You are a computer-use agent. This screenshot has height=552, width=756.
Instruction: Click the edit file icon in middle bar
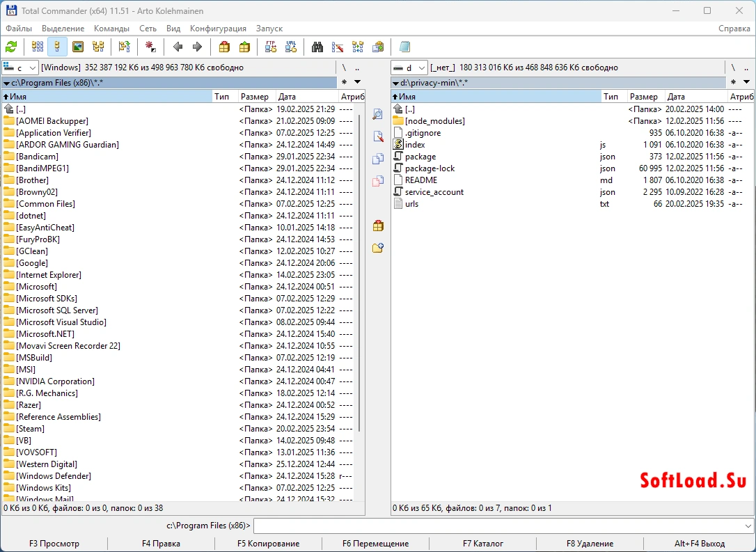click(378, 136)
